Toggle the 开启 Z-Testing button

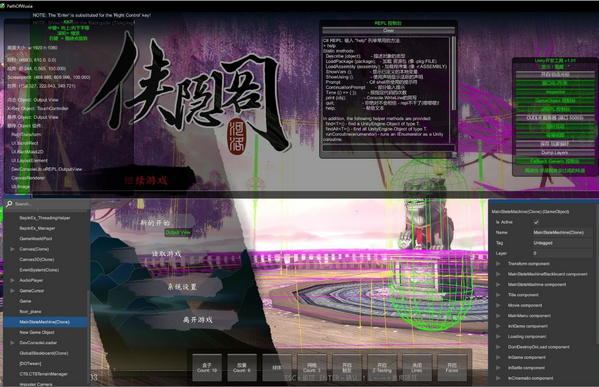point(382,368)
